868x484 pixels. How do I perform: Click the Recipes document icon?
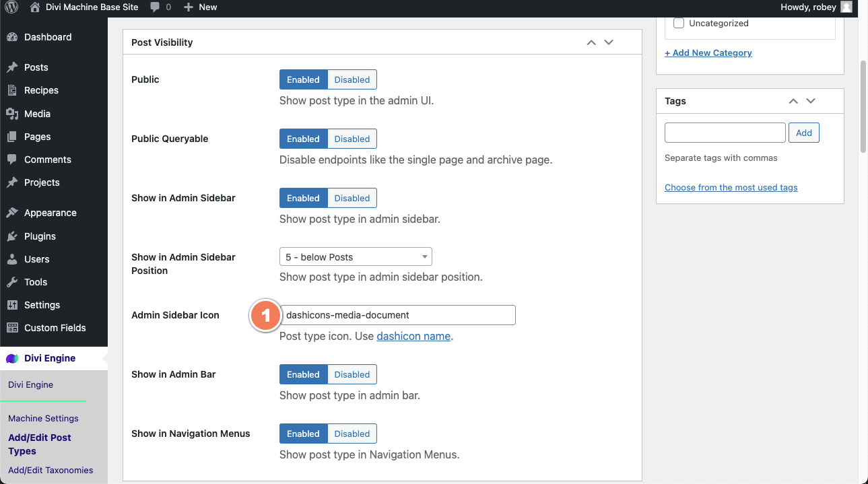(x=12, y=90)
